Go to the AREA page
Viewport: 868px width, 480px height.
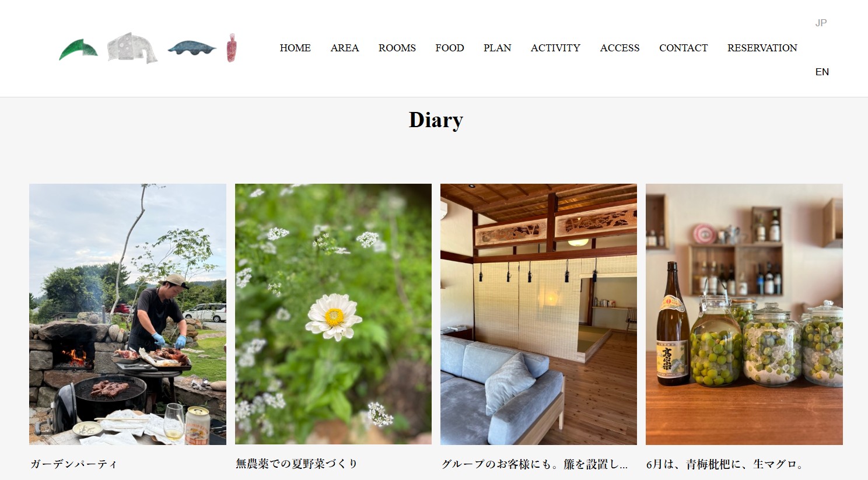[345, 48]
